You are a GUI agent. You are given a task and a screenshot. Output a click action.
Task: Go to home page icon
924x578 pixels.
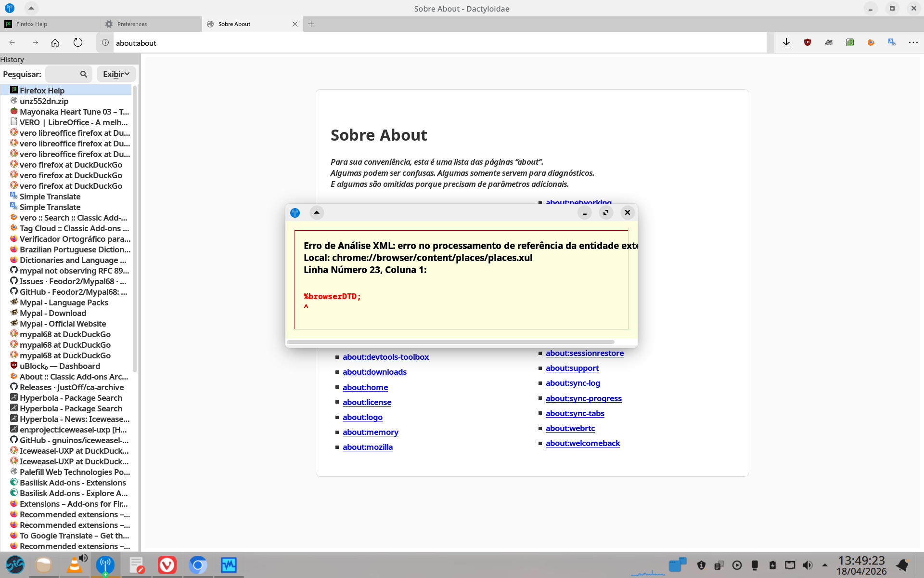coord(55,43)
